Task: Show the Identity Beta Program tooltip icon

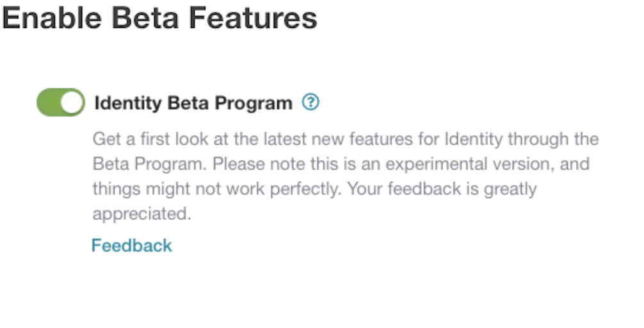Action: click(310, 101)
